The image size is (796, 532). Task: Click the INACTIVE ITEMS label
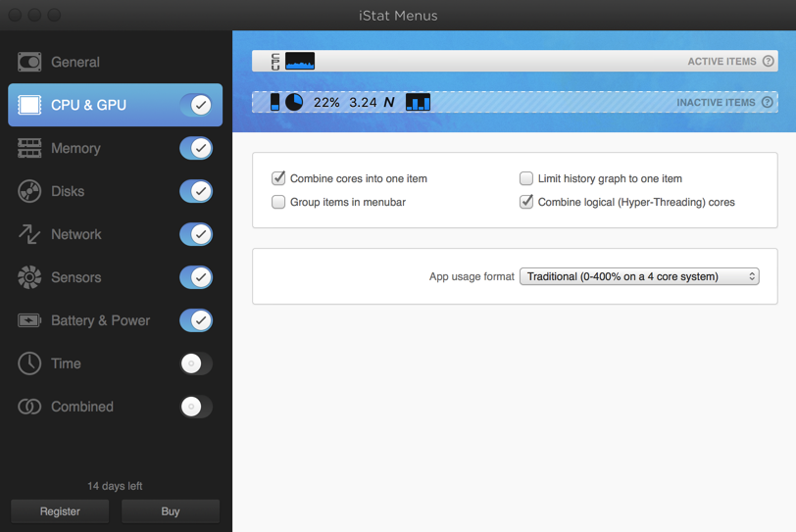pos(716,103)
